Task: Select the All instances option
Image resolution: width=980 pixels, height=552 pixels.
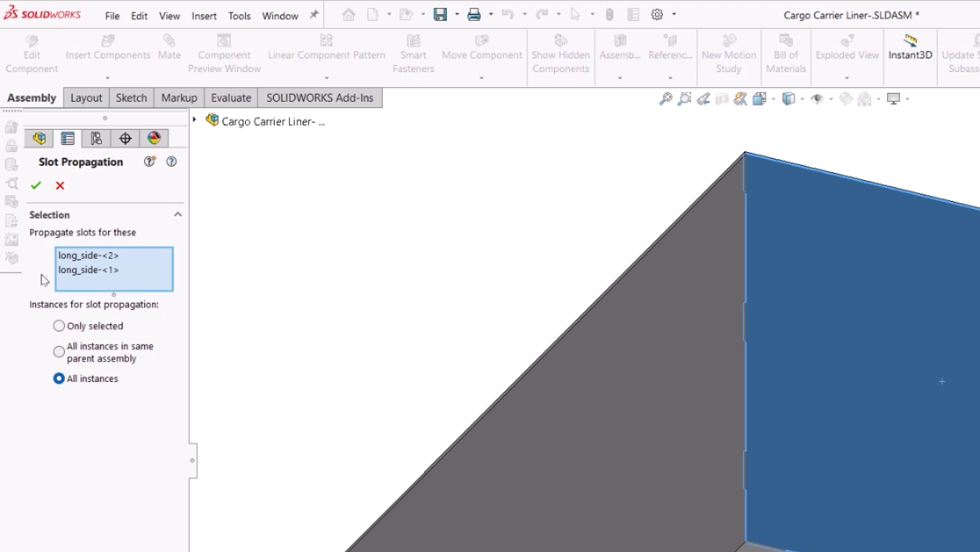Action: tap(58, 378)
